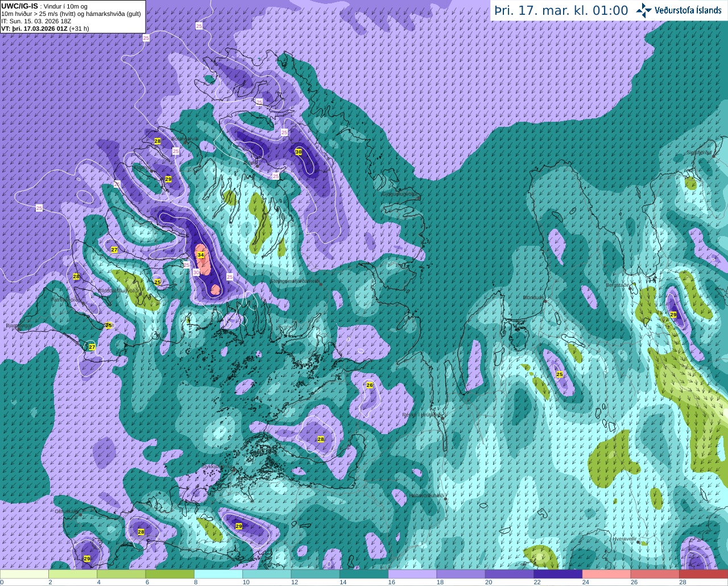728x586 pixels.
Task: Click the yellow 29 label near Bergstaðir
Action: (673, 315)
